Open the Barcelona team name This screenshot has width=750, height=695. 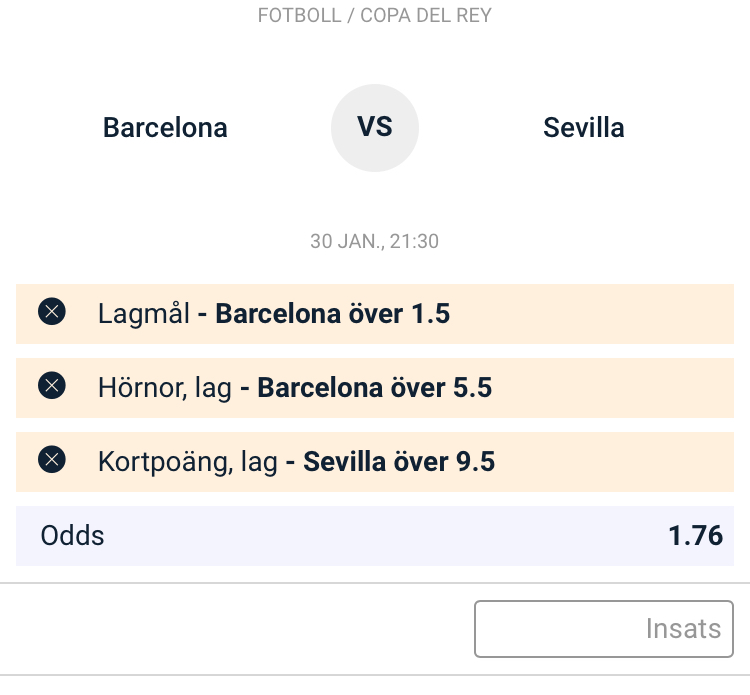[165, 128]
